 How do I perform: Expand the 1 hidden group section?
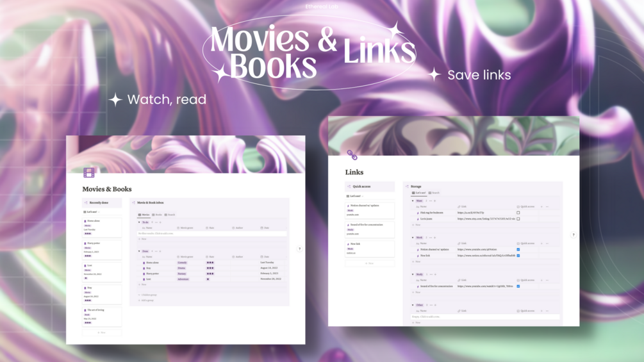pyautogui.click(x=147, y=295)
